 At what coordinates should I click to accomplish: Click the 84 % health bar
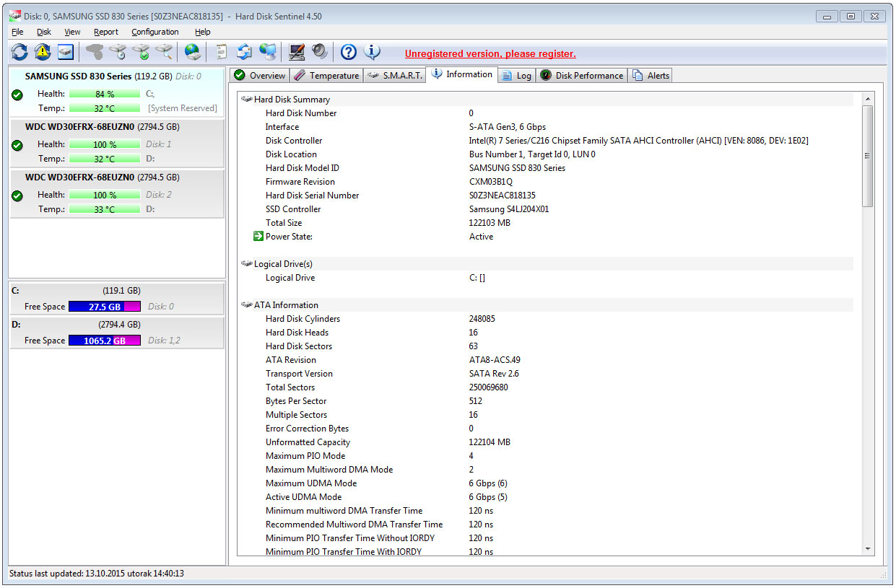tap(105, 94)
